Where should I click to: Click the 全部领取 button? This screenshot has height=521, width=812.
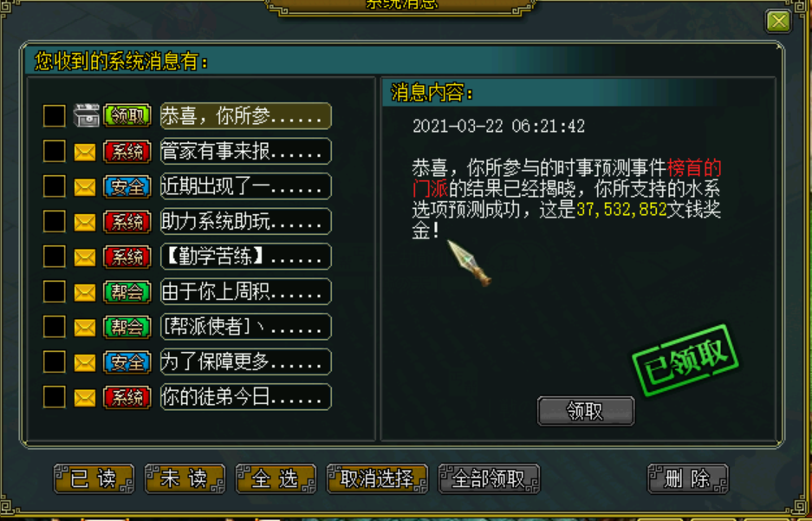pyautogui.click(x=489, y=479)
